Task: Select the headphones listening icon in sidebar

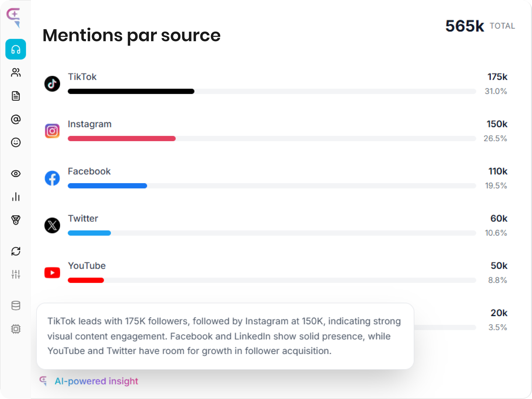Action: [15, 49]
